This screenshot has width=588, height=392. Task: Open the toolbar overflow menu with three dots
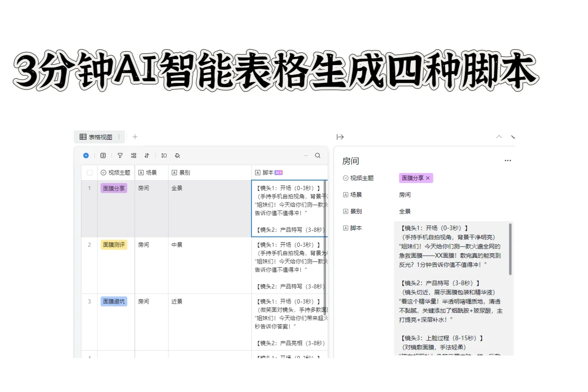click(x=306, y=156)
